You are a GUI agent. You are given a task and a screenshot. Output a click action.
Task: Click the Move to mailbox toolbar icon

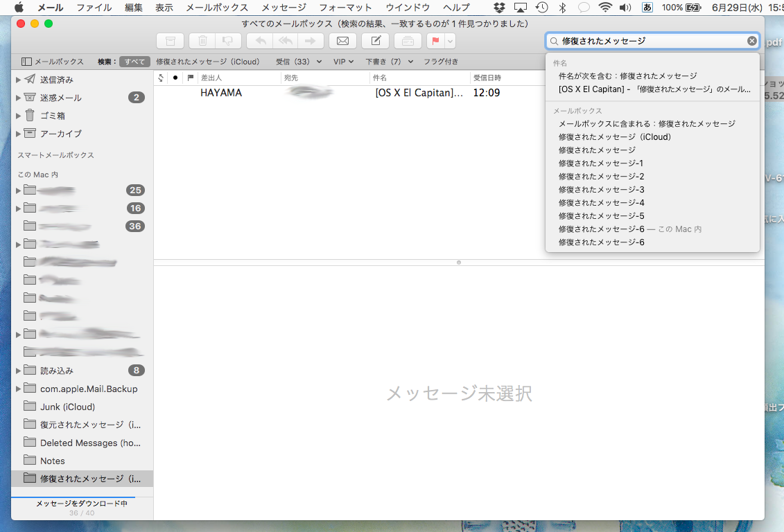(408, 41)
